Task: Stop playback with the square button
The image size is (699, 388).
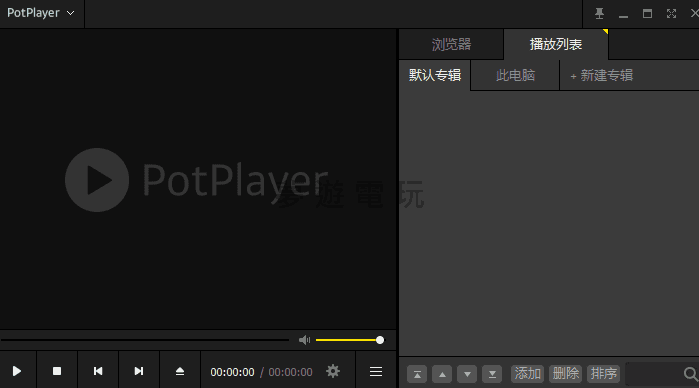Action: click(x=57, y=371)
